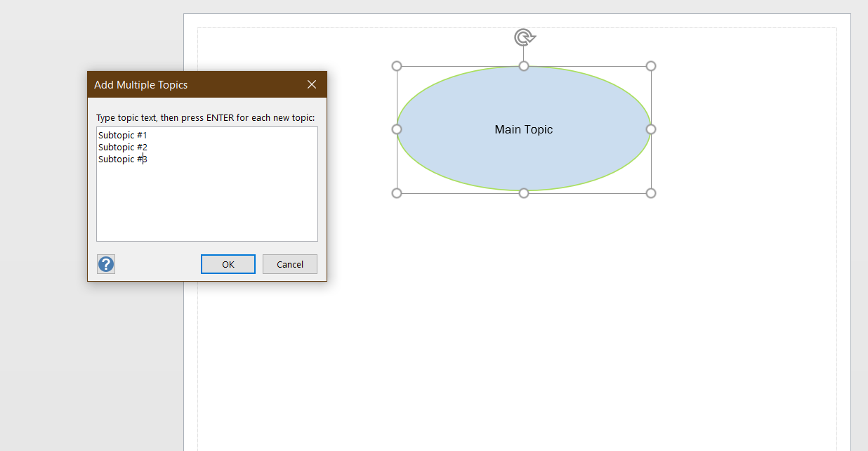Click the 'Main Topic' label text

(524, 129)
